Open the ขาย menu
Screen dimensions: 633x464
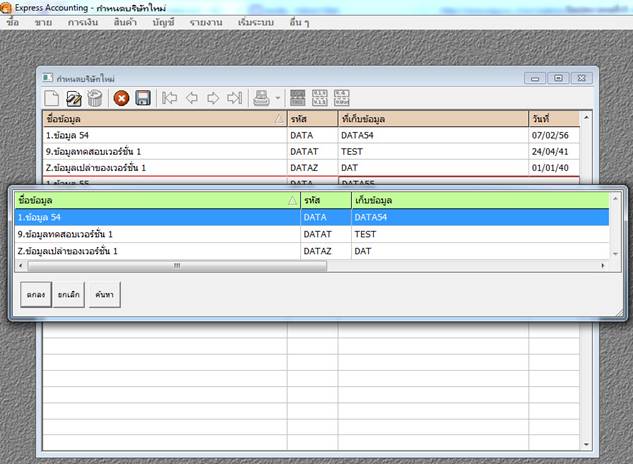43,21
